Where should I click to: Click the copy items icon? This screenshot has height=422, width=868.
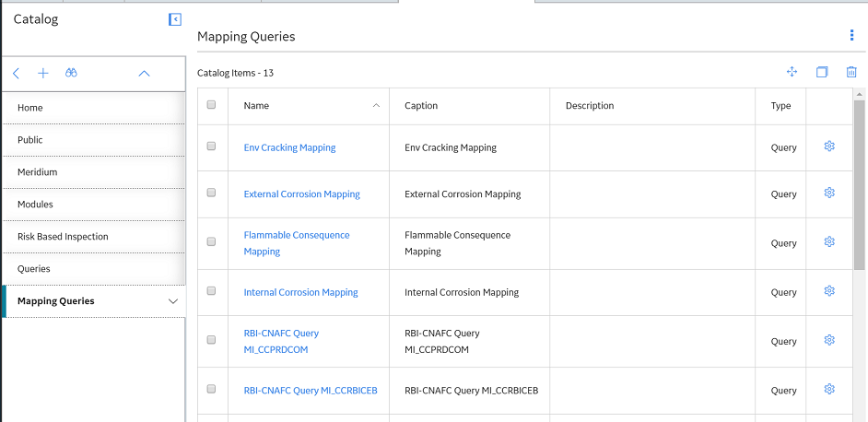click(822, 72)
